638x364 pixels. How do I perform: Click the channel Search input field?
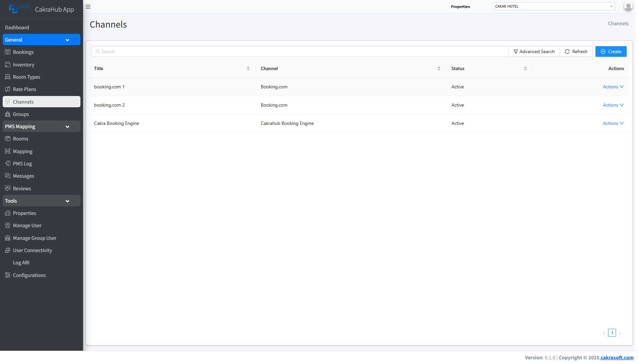click(299, 51)
